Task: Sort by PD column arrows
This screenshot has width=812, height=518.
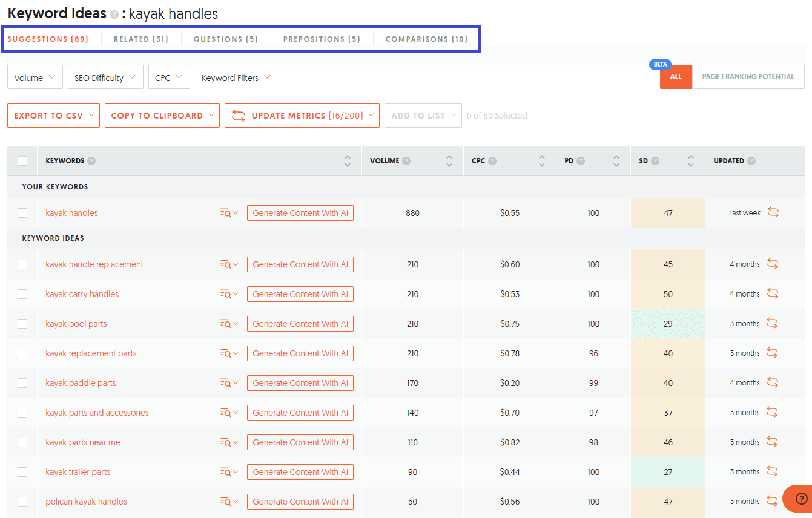Action: 616,161
